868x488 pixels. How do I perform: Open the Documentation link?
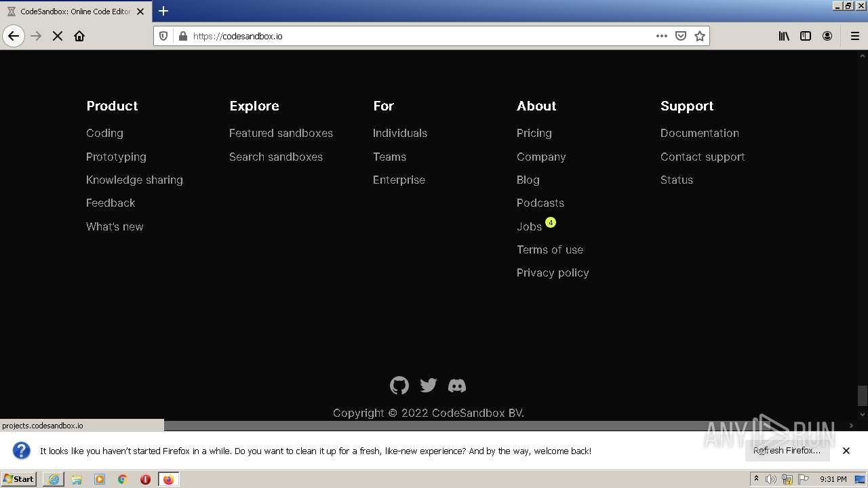tap(700, 134)
